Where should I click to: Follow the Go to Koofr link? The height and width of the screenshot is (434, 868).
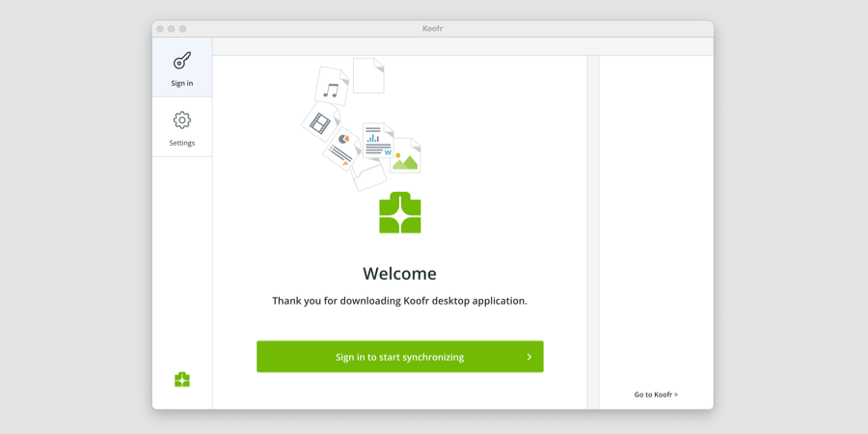coord(656,394)
